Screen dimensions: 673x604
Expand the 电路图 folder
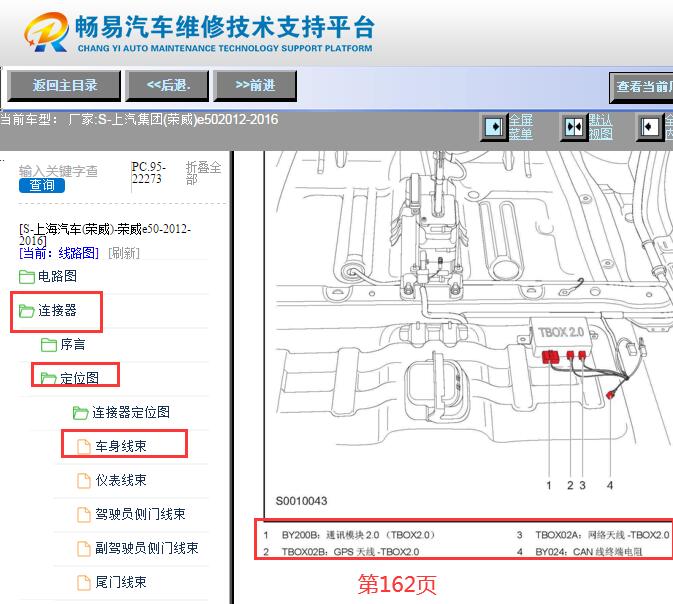[58, 276]
